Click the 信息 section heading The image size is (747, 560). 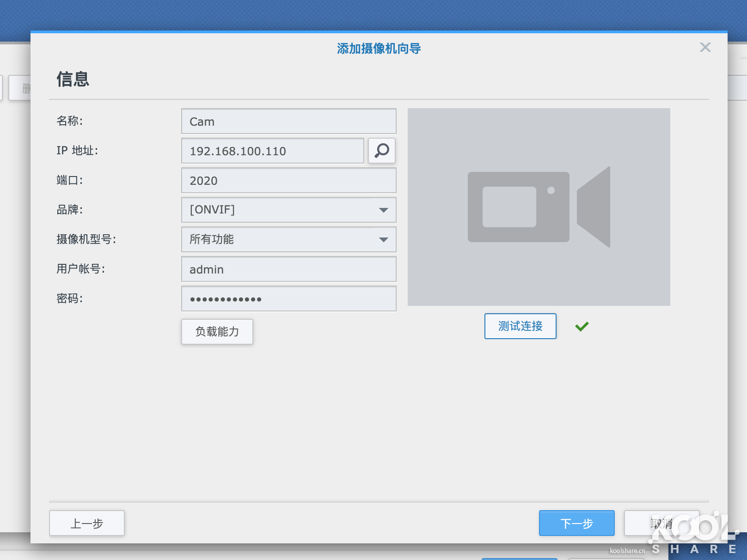73,79
